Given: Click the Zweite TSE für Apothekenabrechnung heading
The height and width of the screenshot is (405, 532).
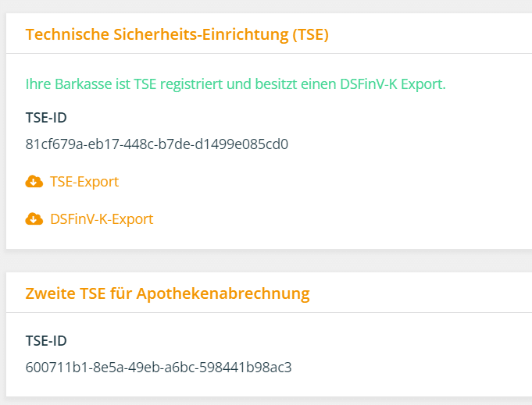Looking at the screenshot, I should click(x=168, y=293).
